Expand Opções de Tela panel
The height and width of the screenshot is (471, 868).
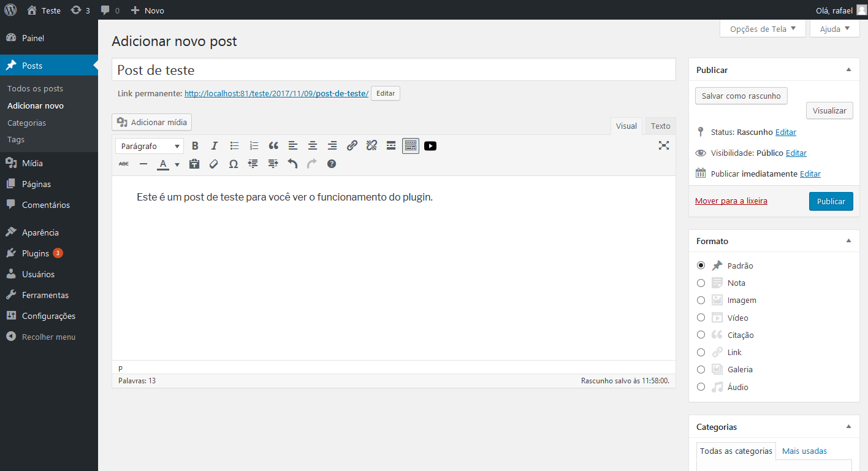tap(763, 28)
